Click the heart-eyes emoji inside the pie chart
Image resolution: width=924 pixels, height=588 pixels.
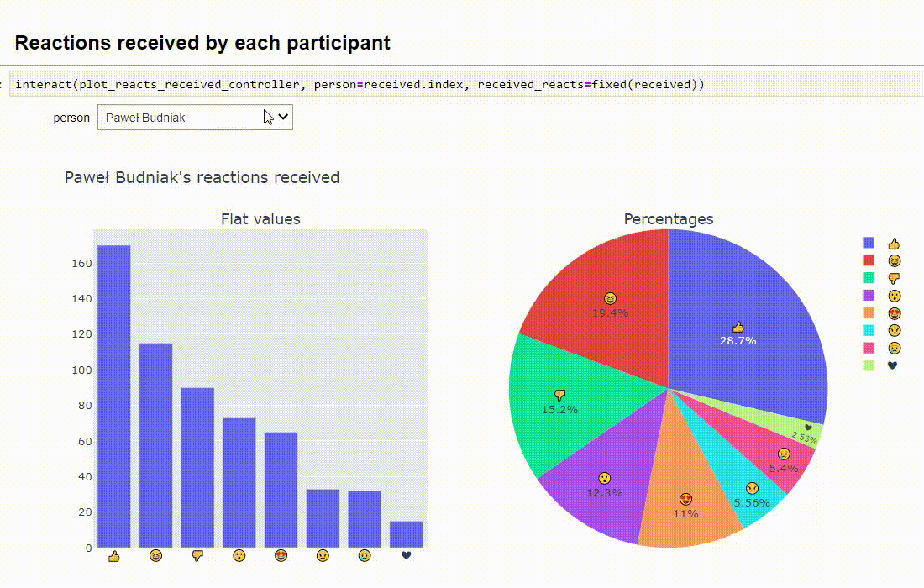686,500
